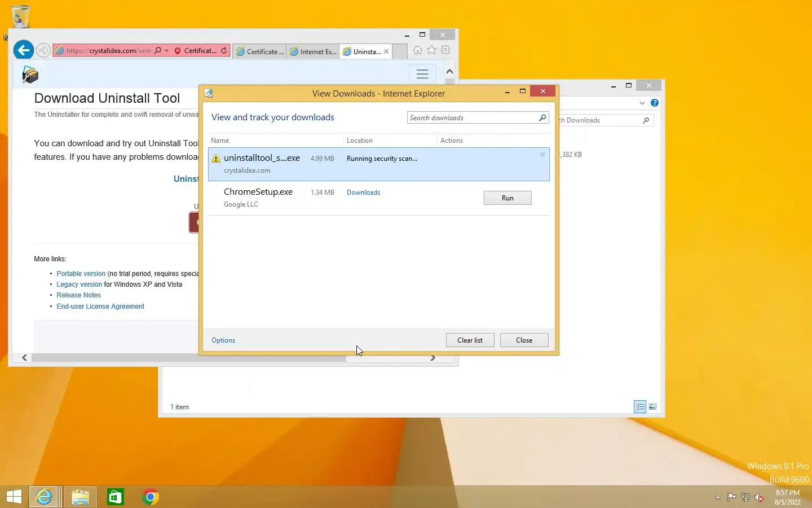The height and width of the screenshot is (508, 812).
Task: Click the Location column header
Action: tap(390, 141)
